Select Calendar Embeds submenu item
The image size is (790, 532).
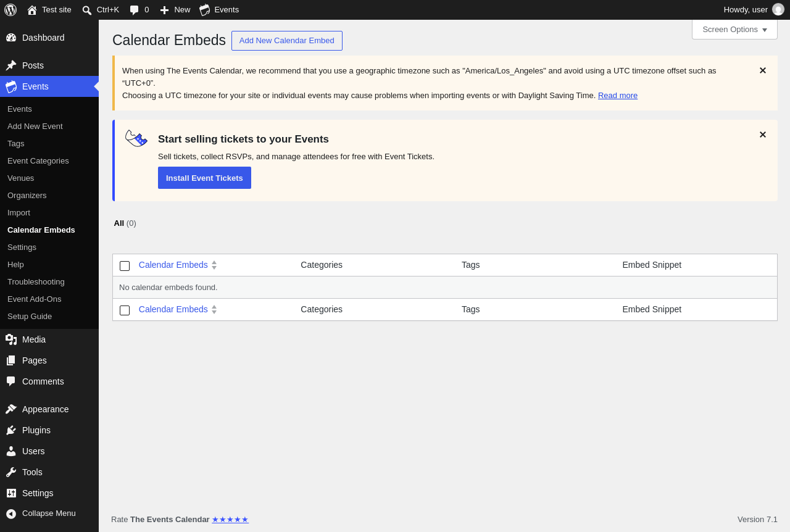41,230
